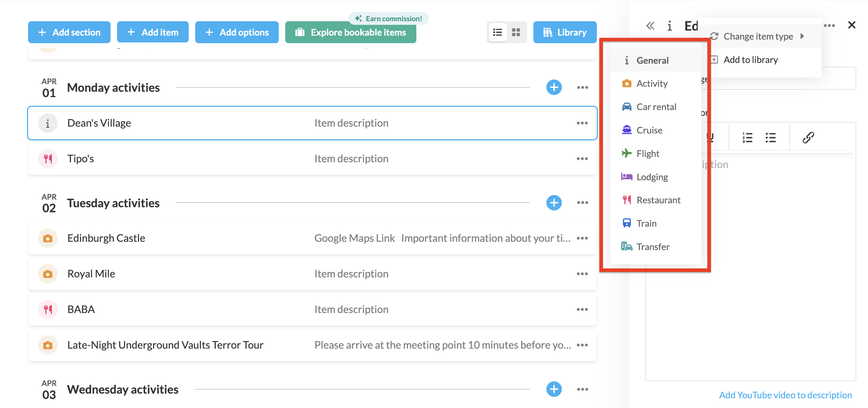This screenshot has width=868, height=408.
Task: Expand the Change item type submenu
Action: pos(758,36)
